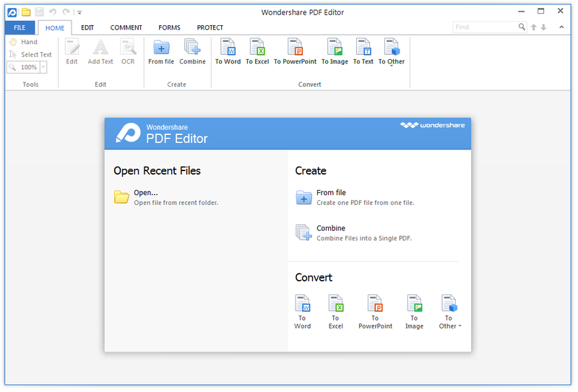This screenshot has width=578, height=392.
Task: Open the COMMENT ribbon tab
Action: point(126,27)
